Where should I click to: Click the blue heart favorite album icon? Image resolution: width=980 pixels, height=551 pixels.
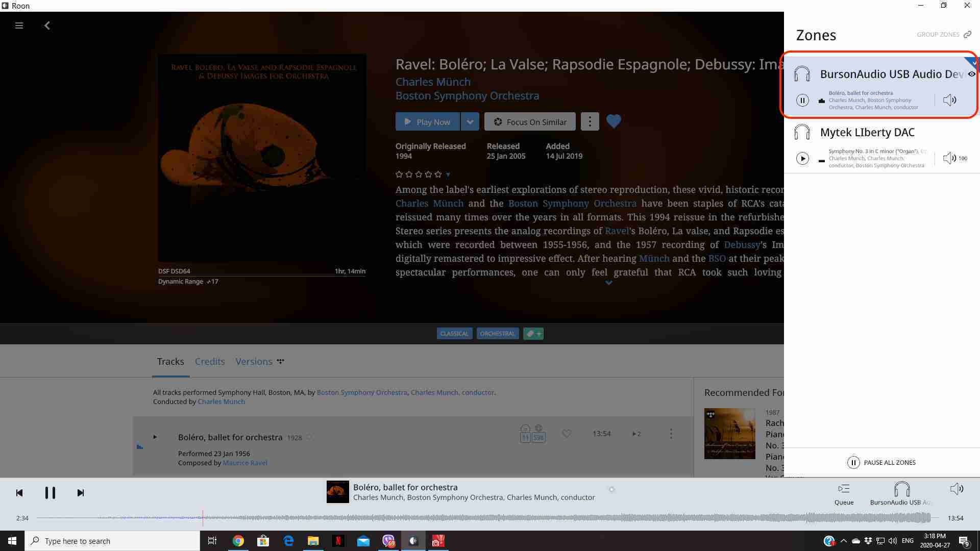(614, 121)
